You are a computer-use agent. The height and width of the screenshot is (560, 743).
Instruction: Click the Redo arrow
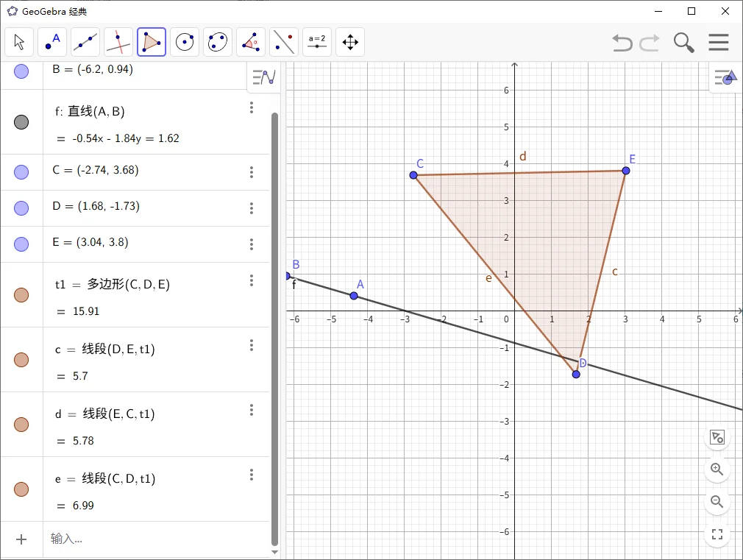649,42
